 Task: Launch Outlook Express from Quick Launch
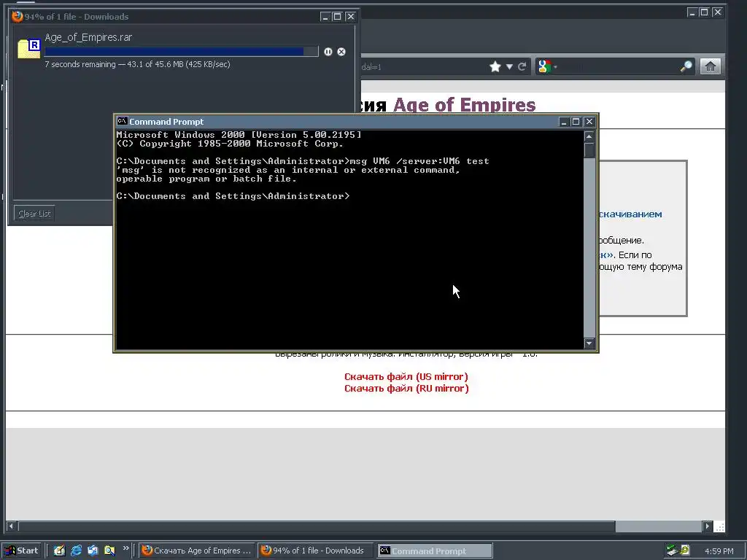(x=93, y=551)
